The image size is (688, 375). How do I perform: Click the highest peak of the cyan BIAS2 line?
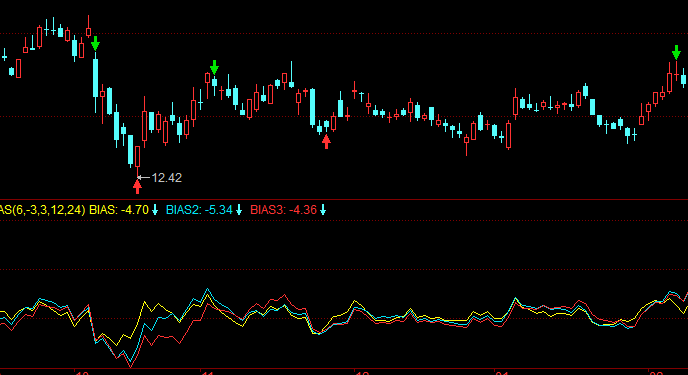pyautogui.click(x=208, y=290)
